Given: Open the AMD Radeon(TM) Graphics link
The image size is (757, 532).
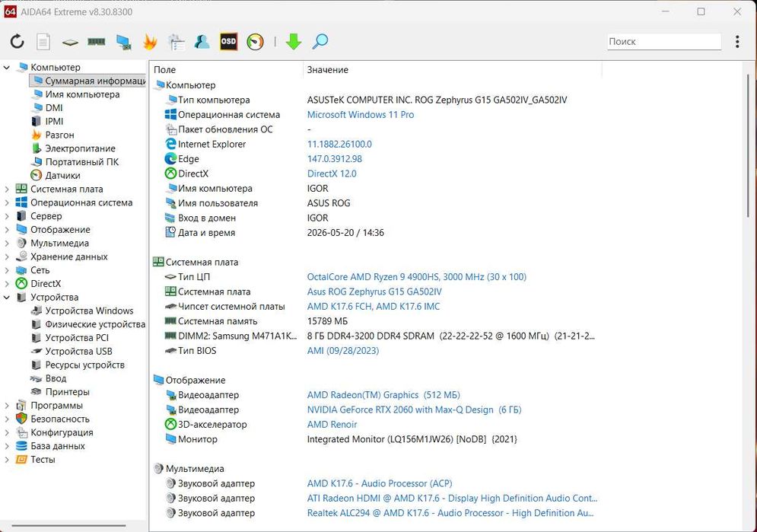Looking at the screenshot, I should coord(383,395).
